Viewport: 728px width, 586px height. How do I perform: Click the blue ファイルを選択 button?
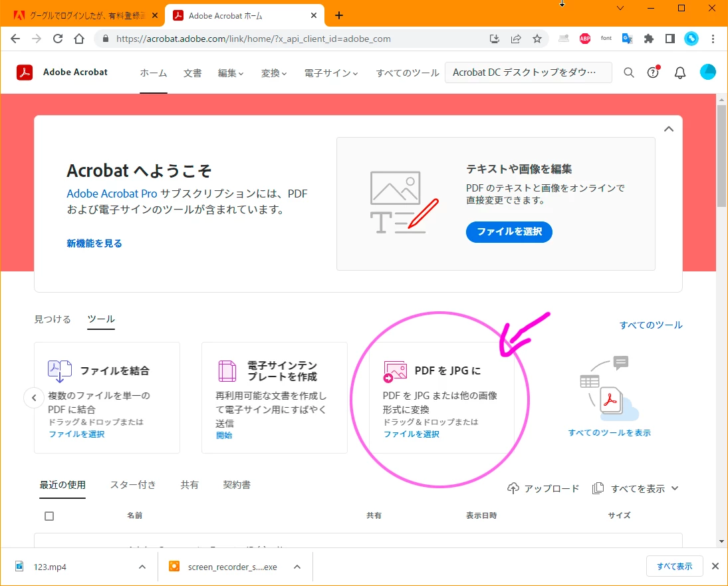(509, 231)
